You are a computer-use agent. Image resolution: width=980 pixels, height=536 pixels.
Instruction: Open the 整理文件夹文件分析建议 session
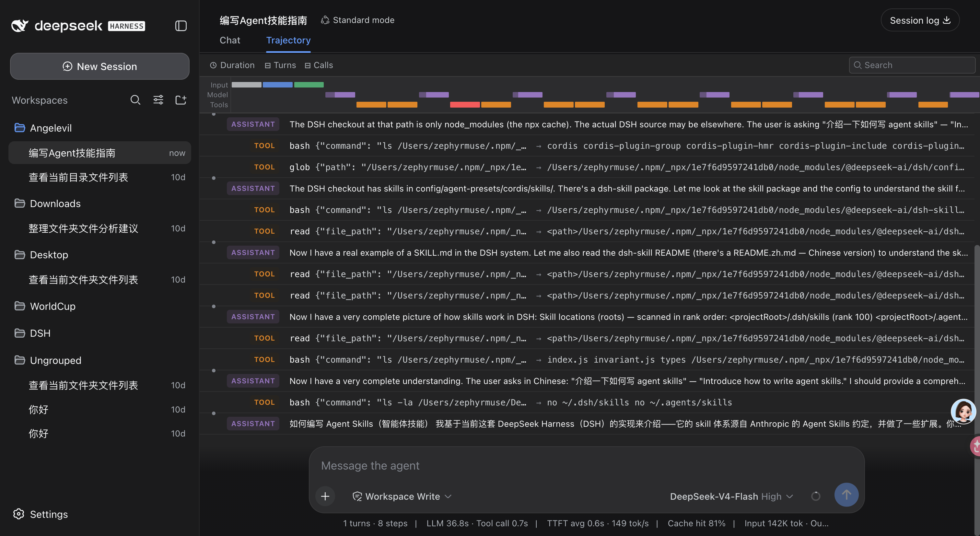100,229
